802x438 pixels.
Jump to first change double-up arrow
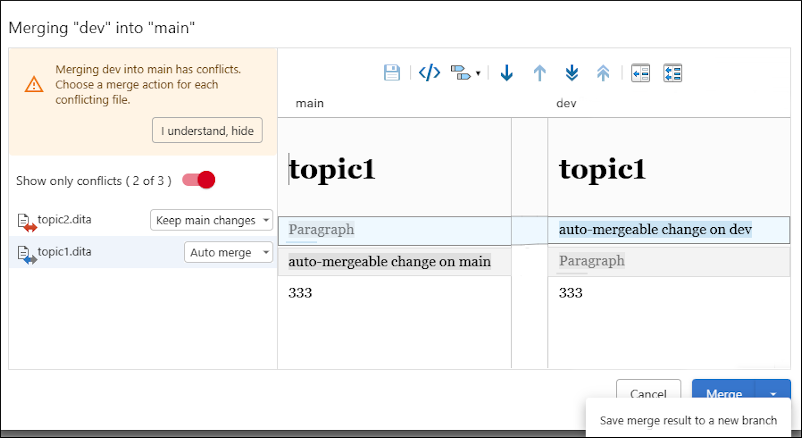(x=603, y=73)
